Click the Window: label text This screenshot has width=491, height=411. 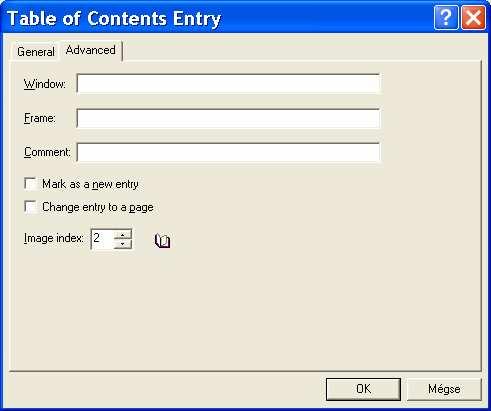click(x=45, y=84)
